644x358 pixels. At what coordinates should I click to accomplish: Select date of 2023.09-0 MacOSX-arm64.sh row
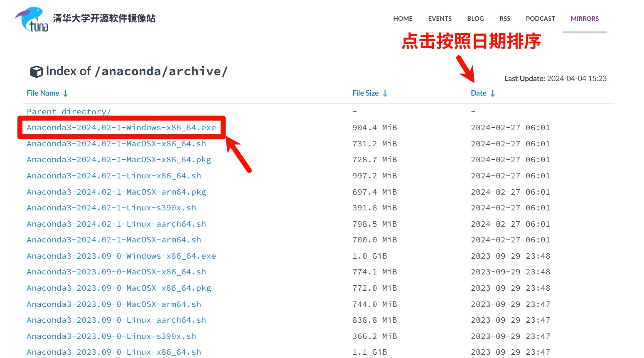(x=511, y=304)
